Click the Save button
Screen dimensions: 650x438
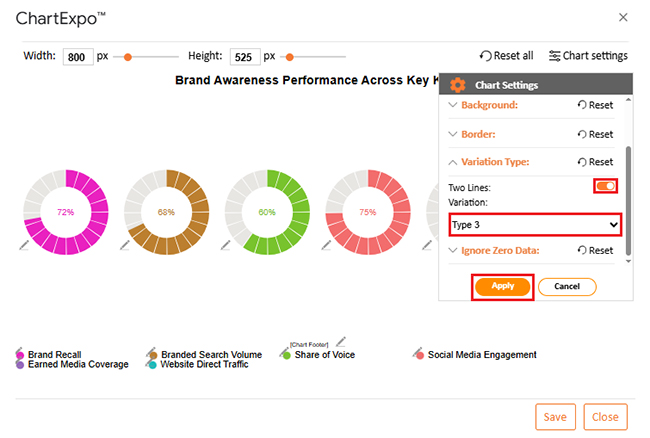555,417
